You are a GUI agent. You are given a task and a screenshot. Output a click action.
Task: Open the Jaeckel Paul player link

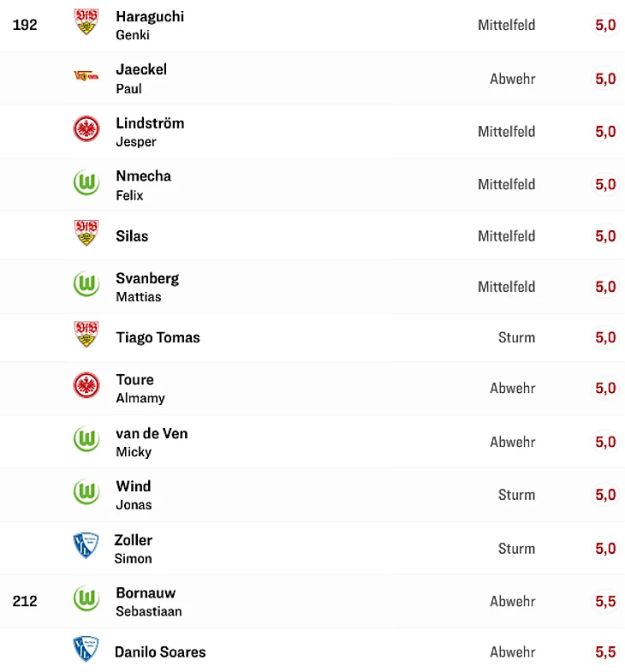[141, 78]
